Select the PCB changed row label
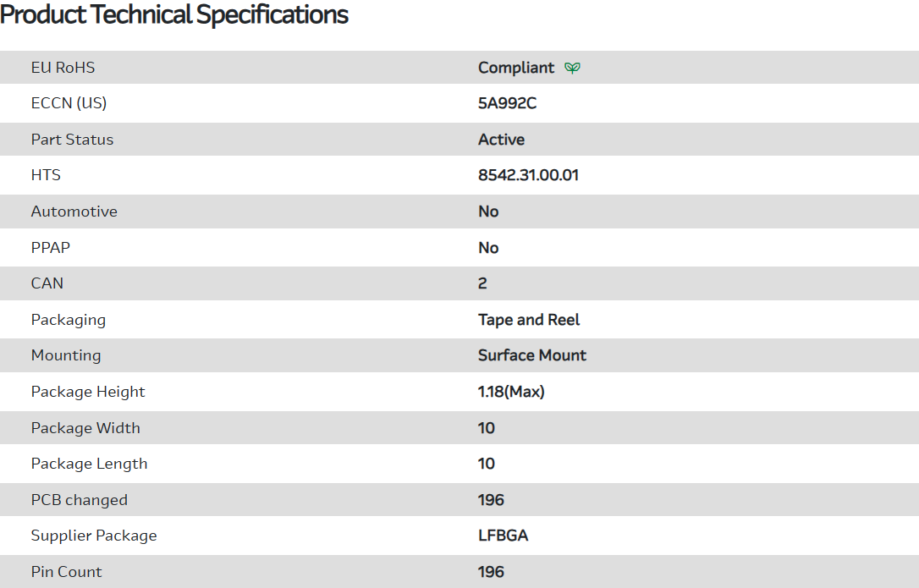Screen dimensions: 919x588 [80, 500]
